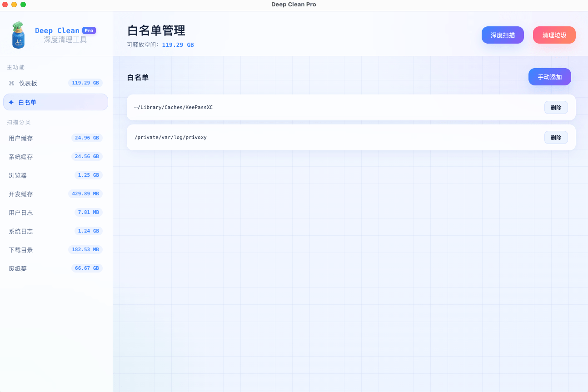Image resolution: width=588 pixels, height=392 pixels.
Task: Click the 66.67 GB trash size badge
Action: (87, 268)
